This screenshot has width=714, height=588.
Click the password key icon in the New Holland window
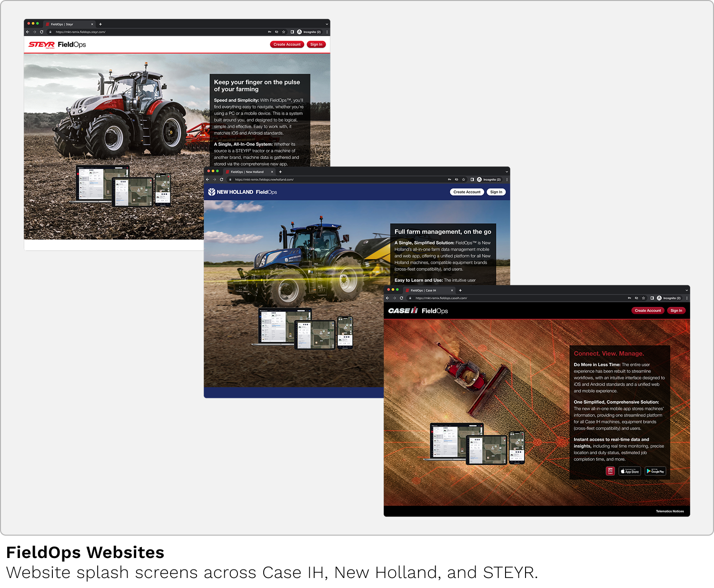click(449, 179)
